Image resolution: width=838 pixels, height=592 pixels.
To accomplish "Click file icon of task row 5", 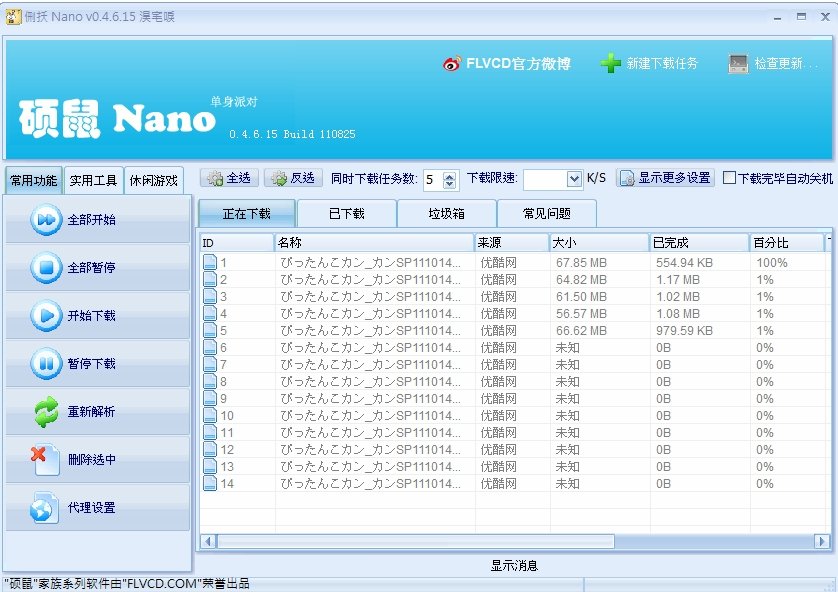I will [x=210, y=331].
